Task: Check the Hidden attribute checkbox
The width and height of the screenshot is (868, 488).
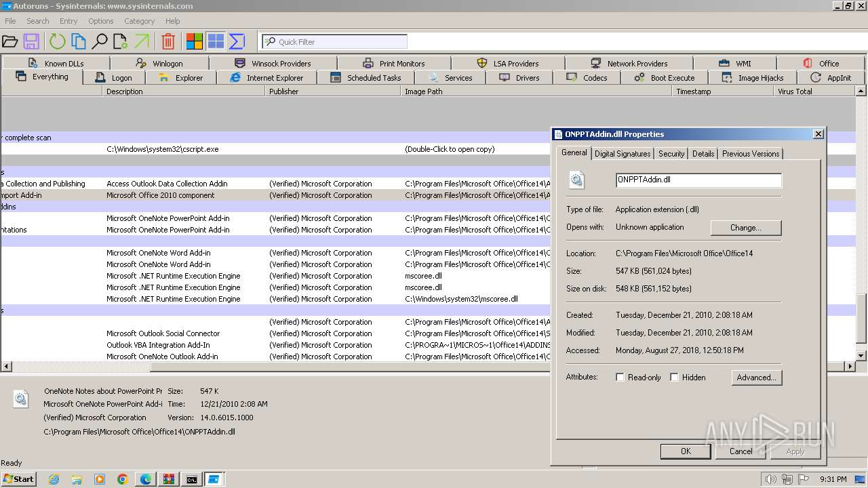Action: [674, 378]
